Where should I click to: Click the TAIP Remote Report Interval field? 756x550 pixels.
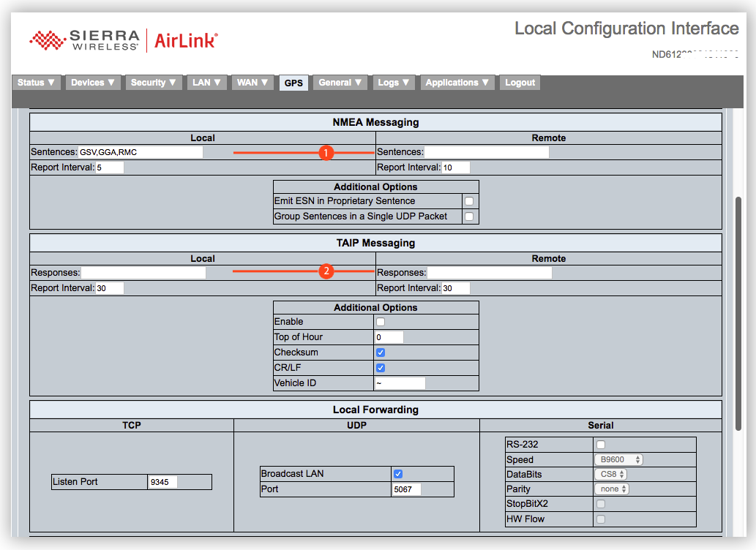pos(456,288)
